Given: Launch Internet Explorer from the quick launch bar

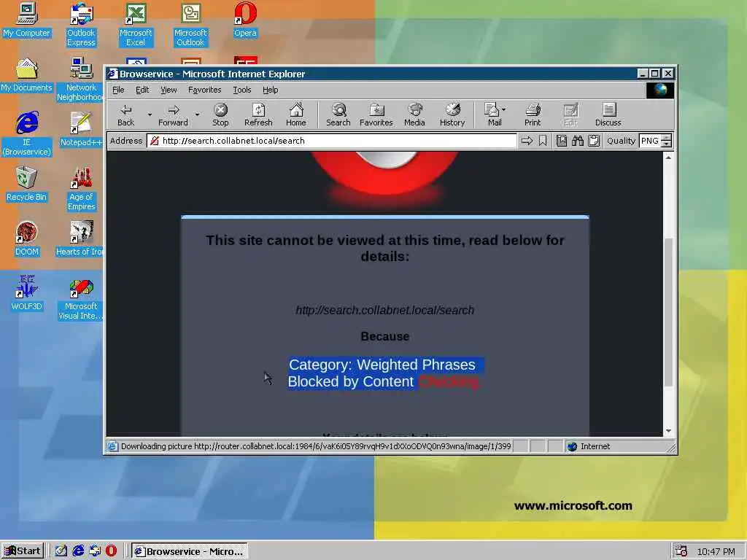Looking at the screenshot, I should [x=78, y=551].
